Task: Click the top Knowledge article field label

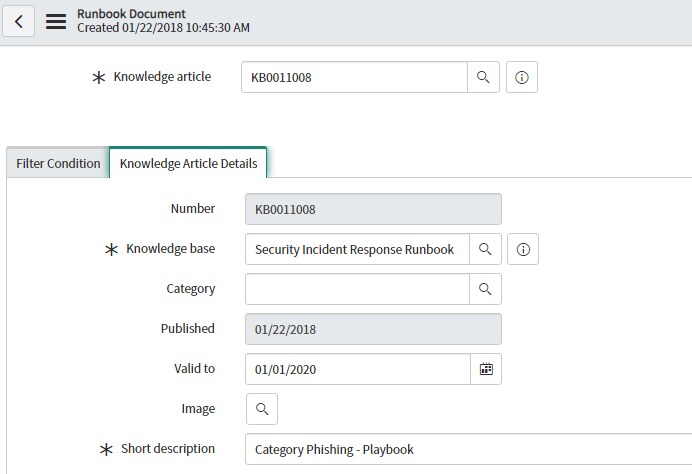Action: click(162, 77)
